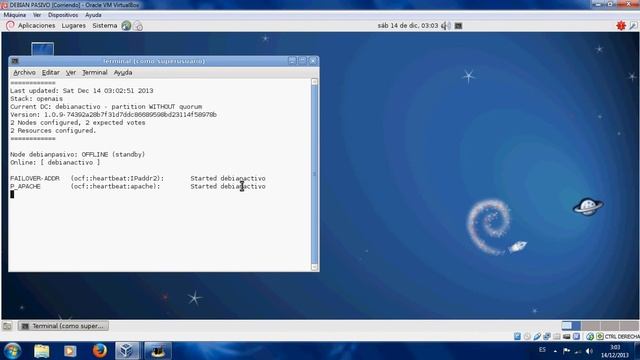The image size is (640, 360).
Task: Open the VirtualBox Dispositivos menu
Action: (x=63, y=15)
